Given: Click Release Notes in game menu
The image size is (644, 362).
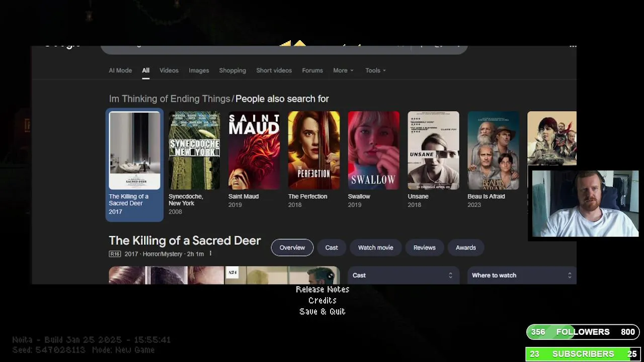Looking at the screenshot, I should [x=323, y=289].
